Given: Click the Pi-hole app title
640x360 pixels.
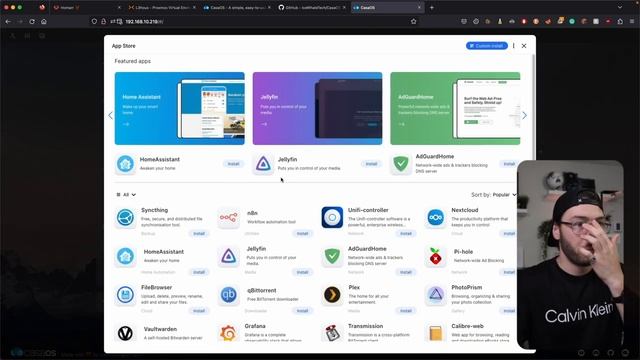Looking at the screenshot, I should [463, 252].
